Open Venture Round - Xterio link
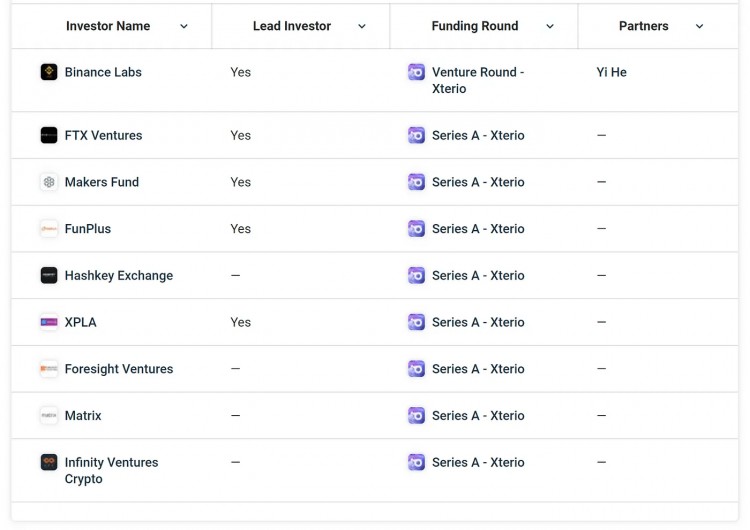The image size is (750, 530). click(x=477, y=80)
